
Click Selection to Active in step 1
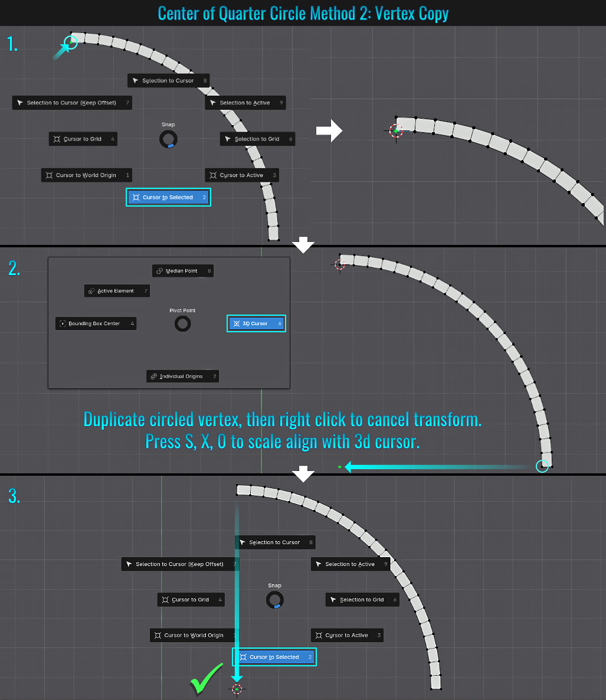[245, 103]
